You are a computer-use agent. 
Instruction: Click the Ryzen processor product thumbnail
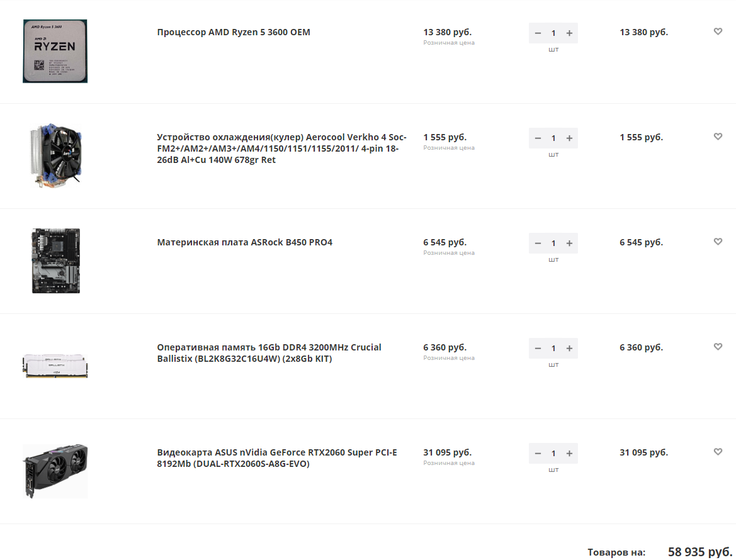coord(55,51)
